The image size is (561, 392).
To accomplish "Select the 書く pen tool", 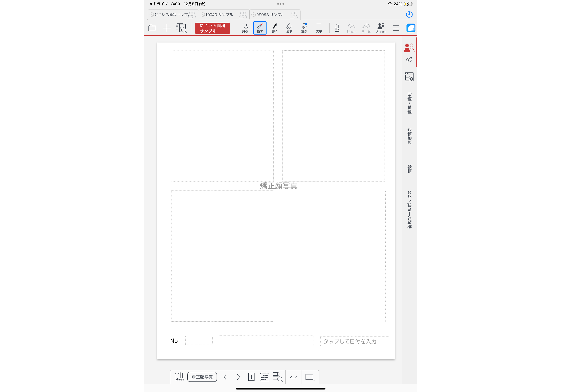I will pyautogui.click(x=274, y=28).
